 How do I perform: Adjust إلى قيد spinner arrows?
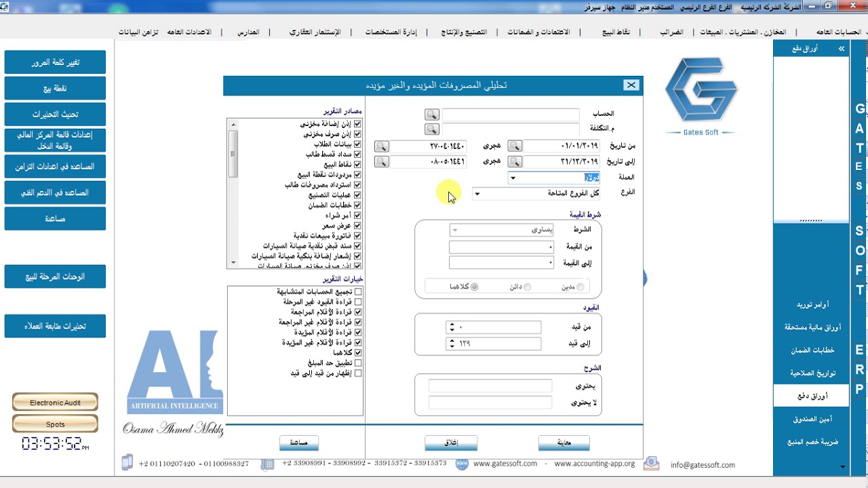click(x=452, y=344)
